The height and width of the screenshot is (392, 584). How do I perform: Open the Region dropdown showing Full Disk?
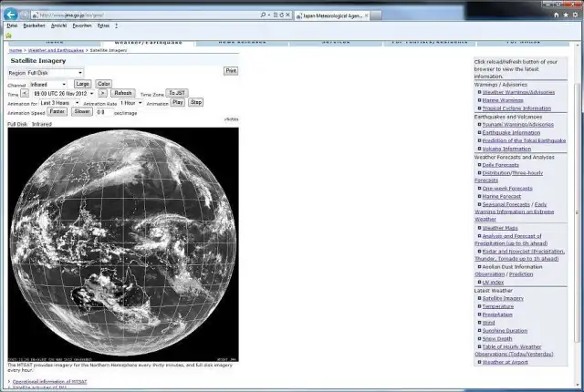(55, 72)
